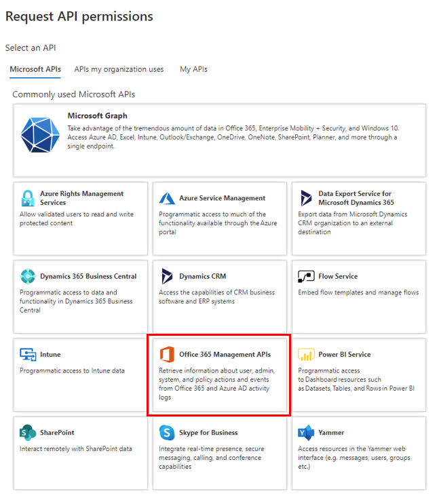Click 'Programmatic access to much of the functionality' description

218,223
